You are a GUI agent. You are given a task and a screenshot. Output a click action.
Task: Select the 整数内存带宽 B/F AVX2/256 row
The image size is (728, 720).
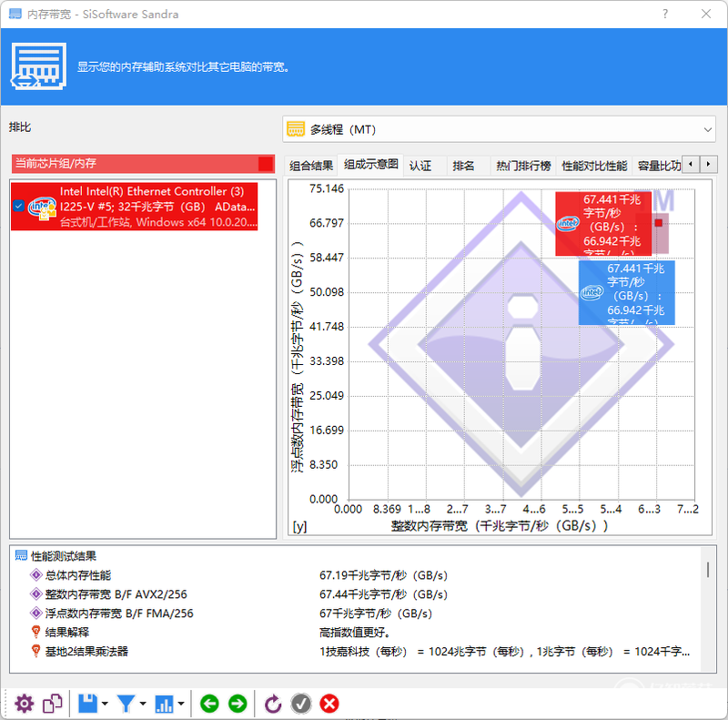[x=355, y=594]
